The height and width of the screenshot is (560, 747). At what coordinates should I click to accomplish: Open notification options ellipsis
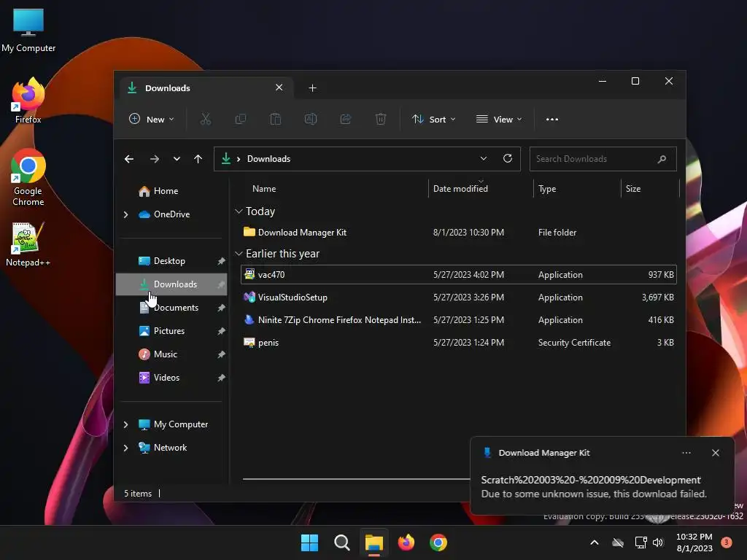click(x=686, y=453)
